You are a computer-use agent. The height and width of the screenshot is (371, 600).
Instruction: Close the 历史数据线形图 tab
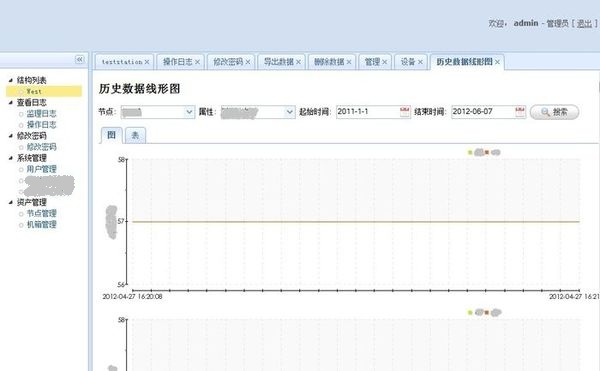497,62
